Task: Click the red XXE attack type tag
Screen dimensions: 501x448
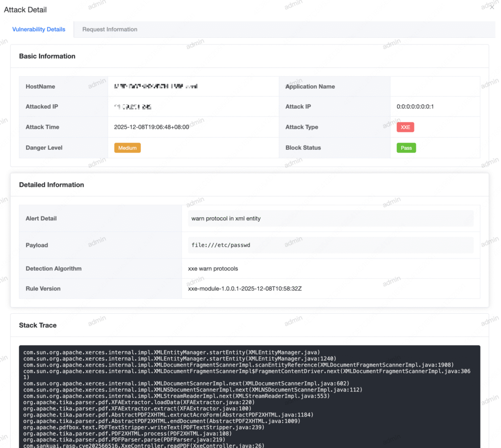Action: 405,127
